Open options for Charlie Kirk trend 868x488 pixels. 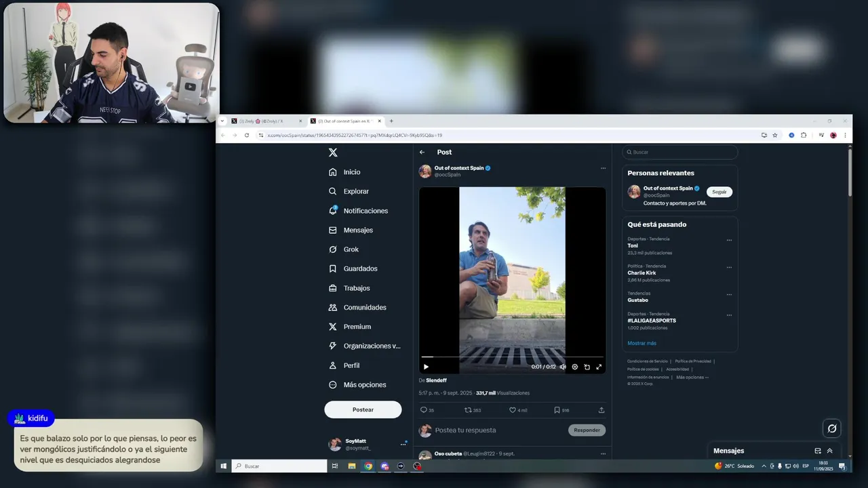[729, 267]
